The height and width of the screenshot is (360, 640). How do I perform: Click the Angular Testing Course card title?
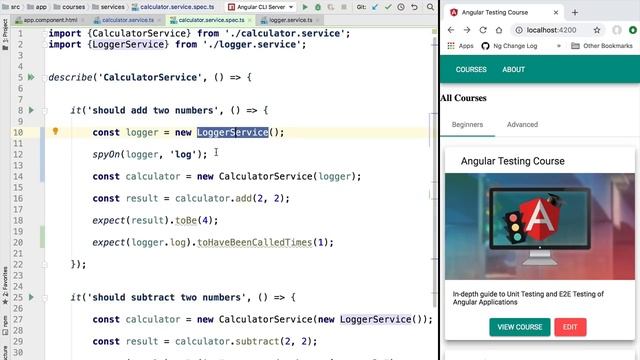[513, 161]
